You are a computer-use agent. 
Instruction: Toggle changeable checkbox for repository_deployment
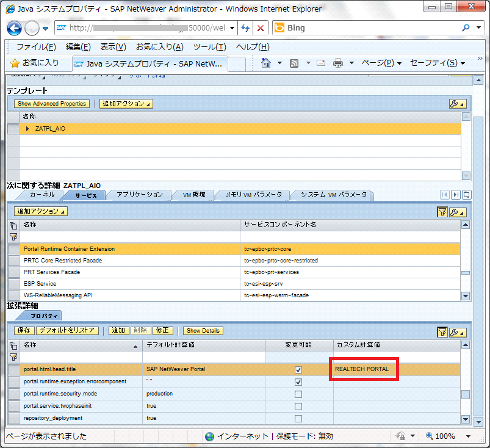click(298, 419)
